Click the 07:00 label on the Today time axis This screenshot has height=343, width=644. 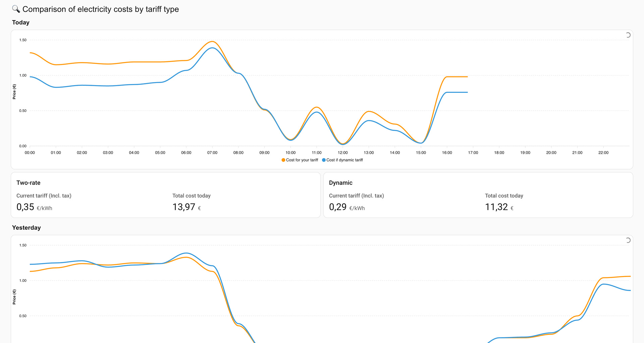point(212,153)
